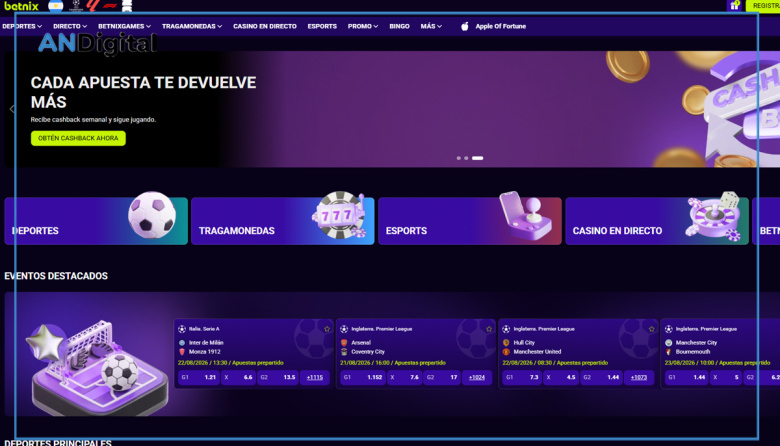Open the Casino en Directo category card
780x446 pixels.
[657, 221]
